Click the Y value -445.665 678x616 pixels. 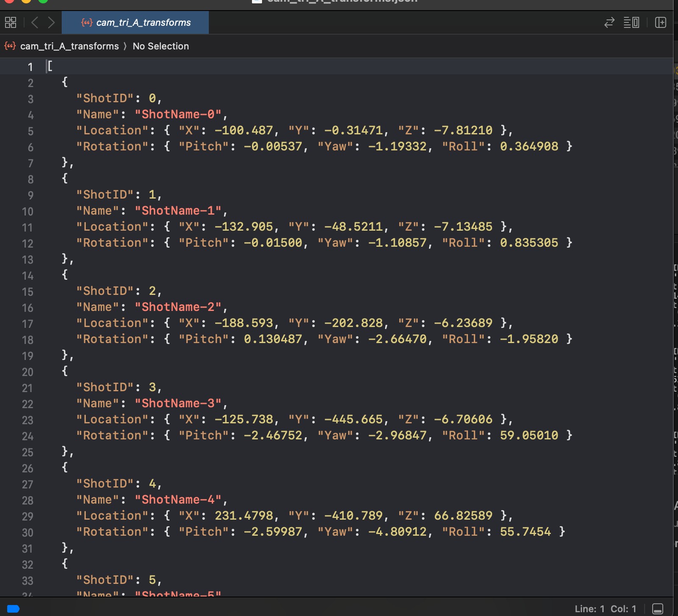353,419
